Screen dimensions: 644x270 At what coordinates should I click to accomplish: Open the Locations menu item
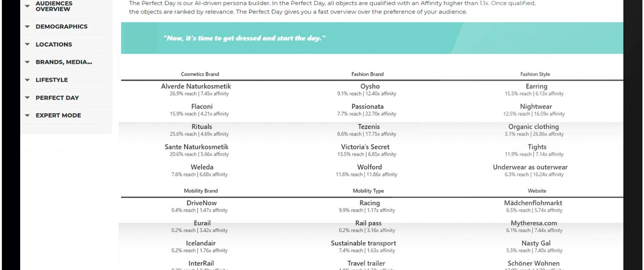(54, 45)
